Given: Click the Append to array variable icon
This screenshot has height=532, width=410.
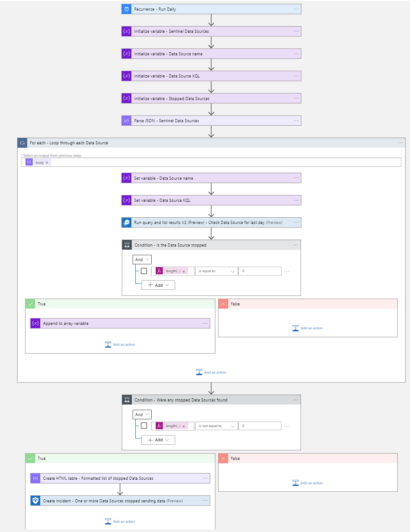Looking at the screenshot, I should pos(35,324).
